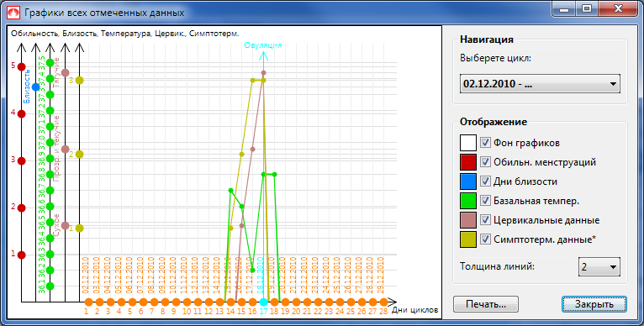Click the Печать... button
This screenshot has height=326, width=644.
pos(486,304)
